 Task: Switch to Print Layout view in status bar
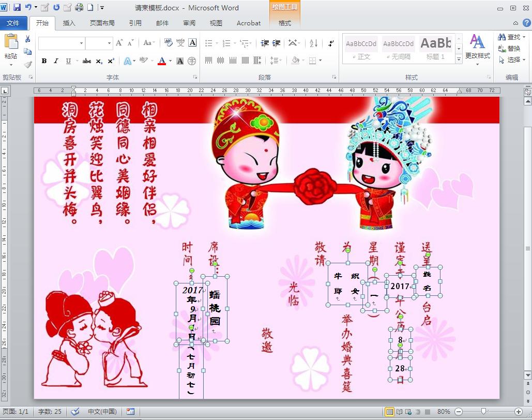pyautogui.click(x=390, y=412)
